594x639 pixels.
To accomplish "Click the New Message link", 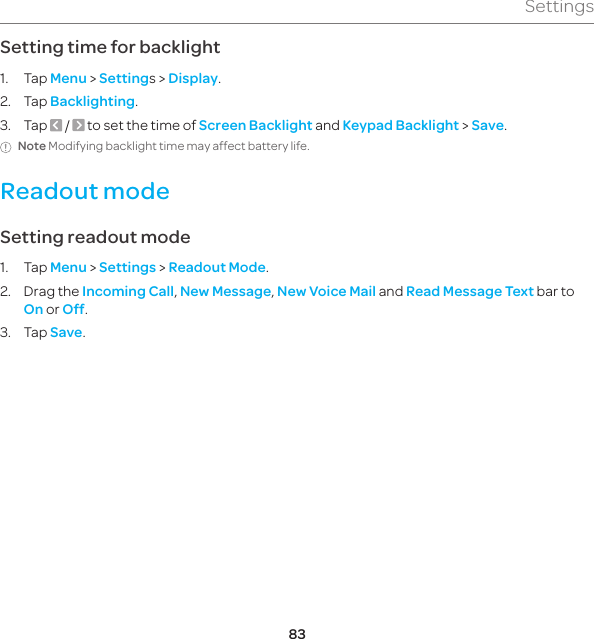I will [226, 291].
